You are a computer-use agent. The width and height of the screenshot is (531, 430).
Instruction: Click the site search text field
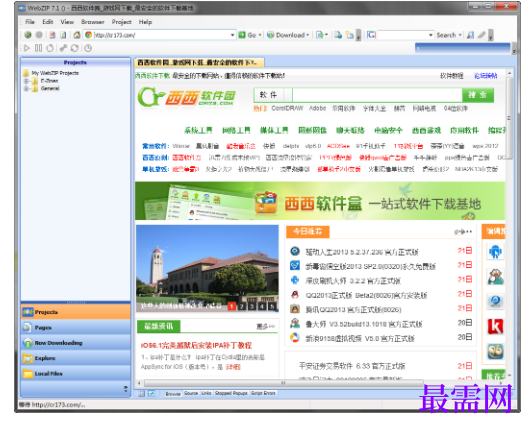pos(377,95)
